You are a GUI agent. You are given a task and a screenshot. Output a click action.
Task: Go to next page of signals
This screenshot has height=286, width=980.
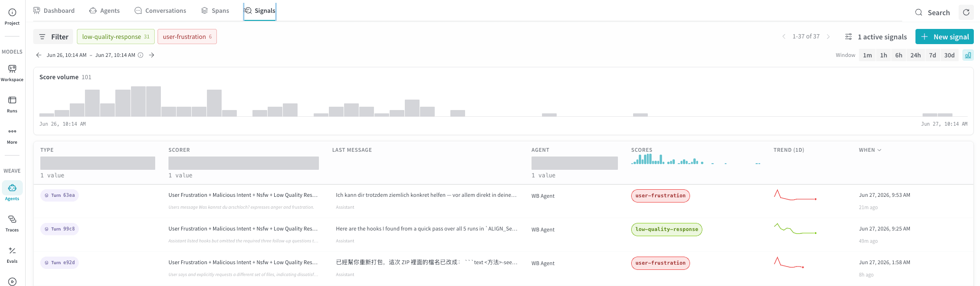pyautogui.click(x=828, y=37)
